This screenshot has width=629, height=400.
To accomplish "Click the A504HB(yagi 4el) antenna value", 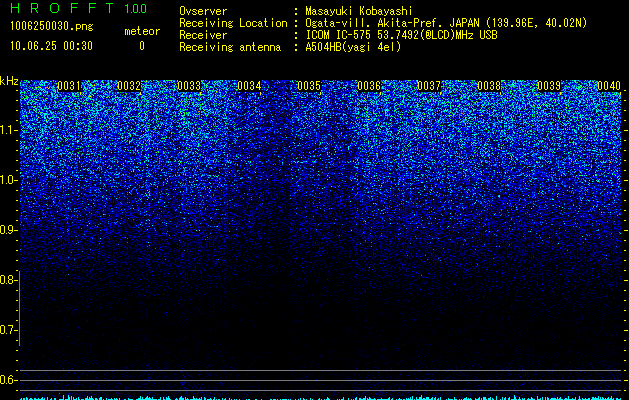I will [x=353, y=47].
